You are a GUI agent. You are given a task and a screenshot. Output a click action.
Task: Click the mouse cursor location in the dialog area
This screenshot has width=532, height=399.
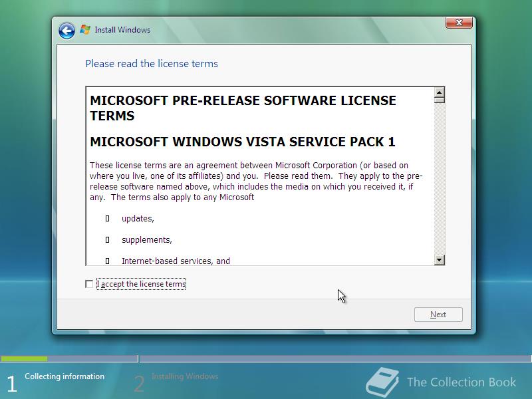point(340,295)
